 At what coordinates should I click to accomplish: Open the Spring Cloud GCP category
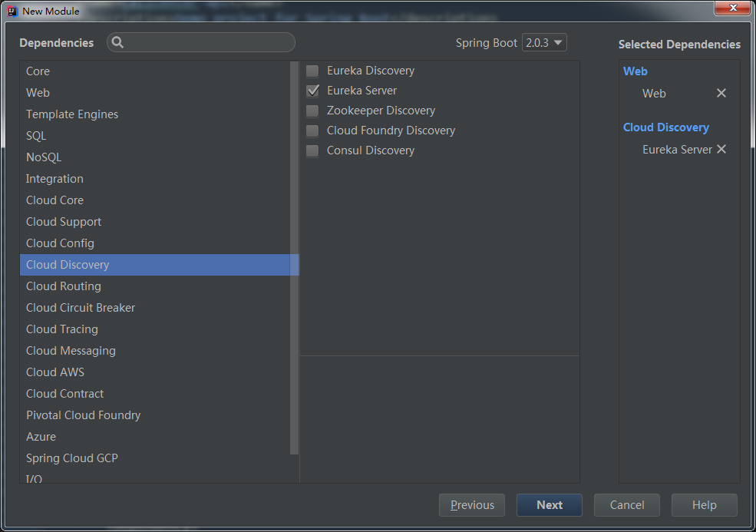click(x=155, y=458)
